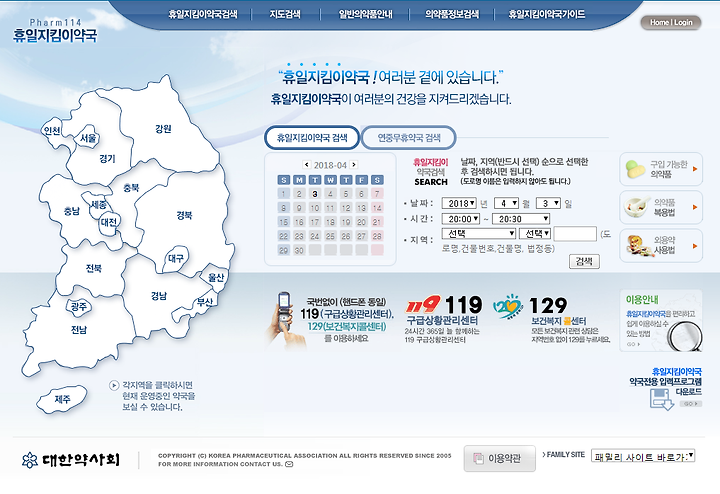This screenshot has height=494, width=720.
Task: Open the end time dropdown 20:30
Action: coord(521,219)
